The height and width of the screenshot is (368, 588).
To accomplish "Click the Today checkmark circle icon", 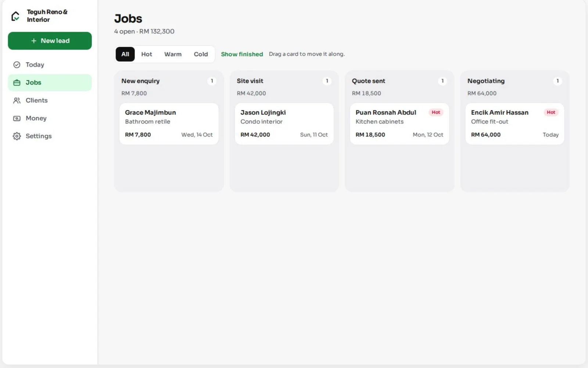I will pyautogui.click(x=17, y=65).
